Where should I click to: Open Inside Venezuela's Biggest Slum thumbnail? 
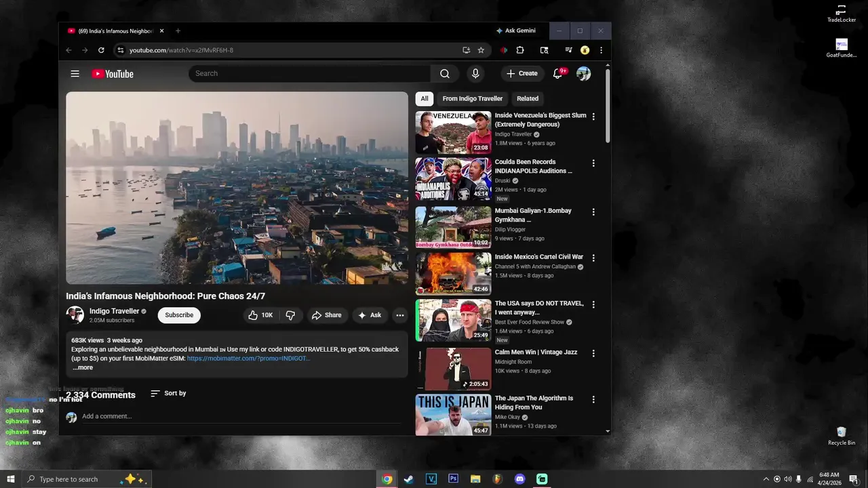(x=453, y=133)
